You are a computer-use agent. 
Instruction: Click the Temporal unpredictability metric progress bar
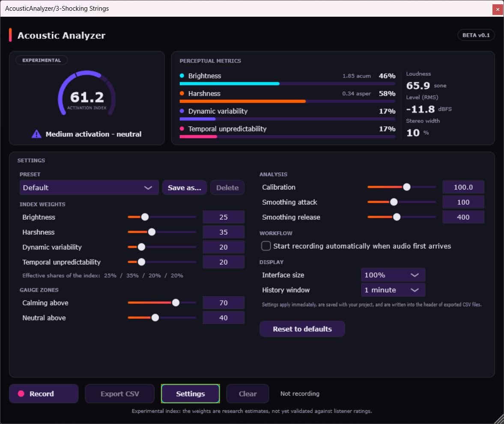pyautogui.click(x=287, y=137)
